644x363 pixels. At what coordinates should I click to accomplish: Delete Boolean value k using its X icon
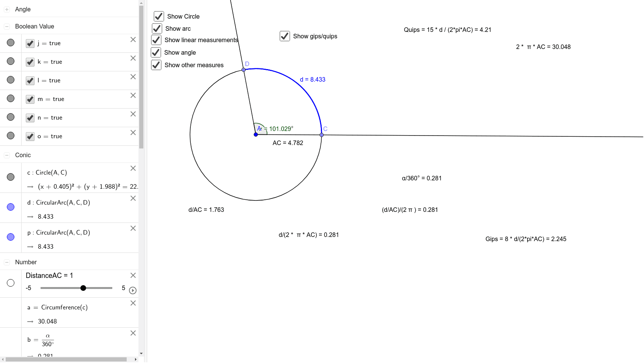click(x=133, y=58)
